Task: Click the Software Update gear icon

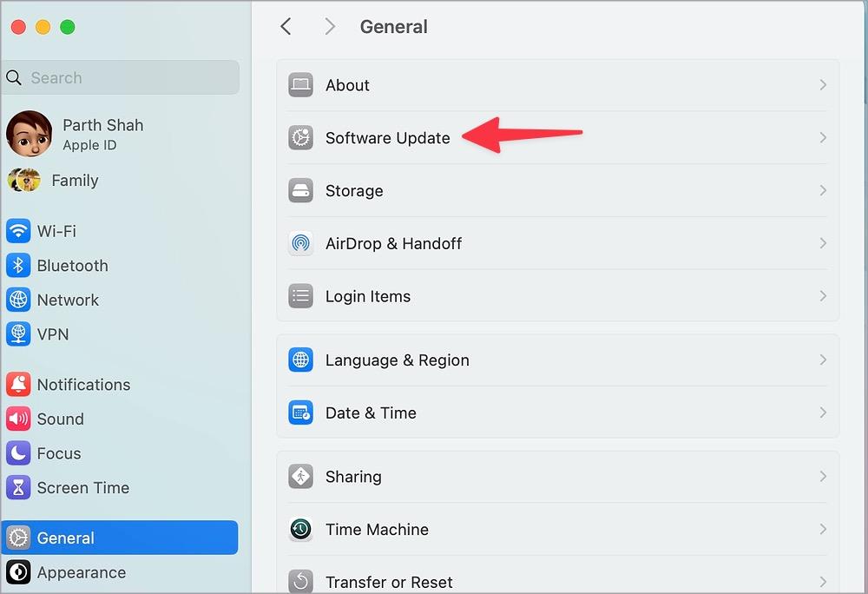Action: pos(300,137)
